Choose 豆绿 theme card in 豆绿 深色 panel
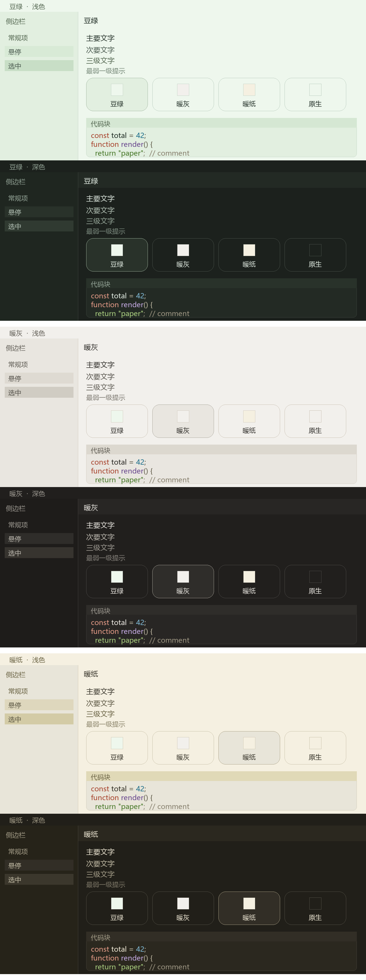 [x=117, y=254]
